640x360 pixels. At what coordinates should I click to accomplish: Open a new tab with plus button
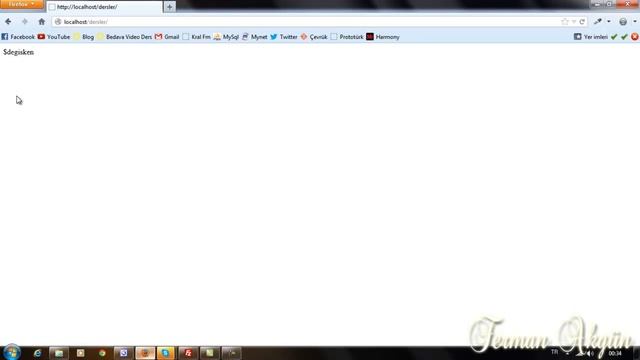coord(169,7)
